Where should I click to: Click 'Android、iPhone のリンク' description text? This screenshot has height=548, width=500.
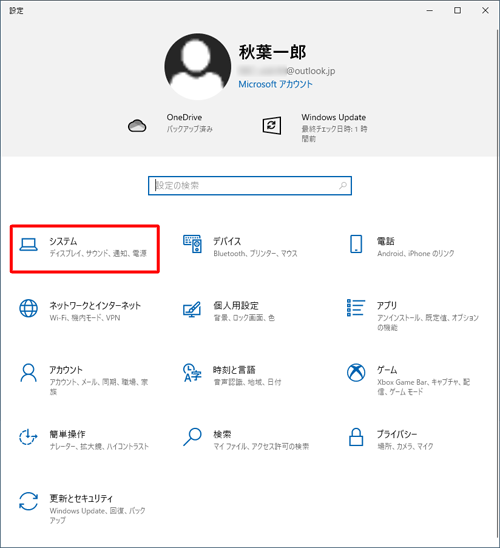pos(416,253)
